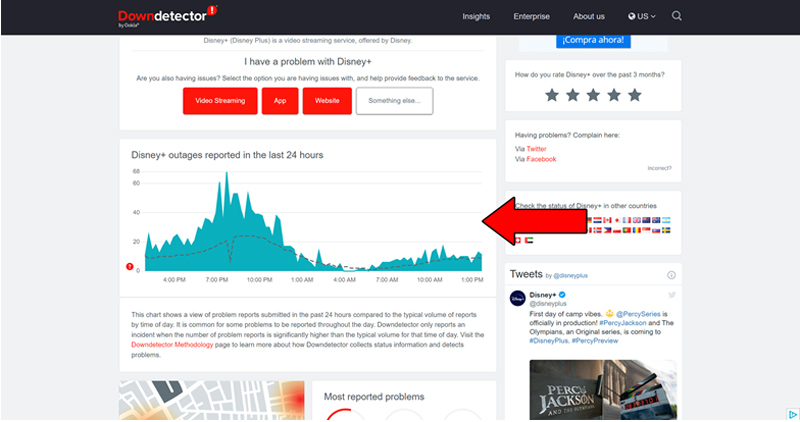
Task: Open the #PercyJackson hashtag link
Action: [x=622, y=323]
